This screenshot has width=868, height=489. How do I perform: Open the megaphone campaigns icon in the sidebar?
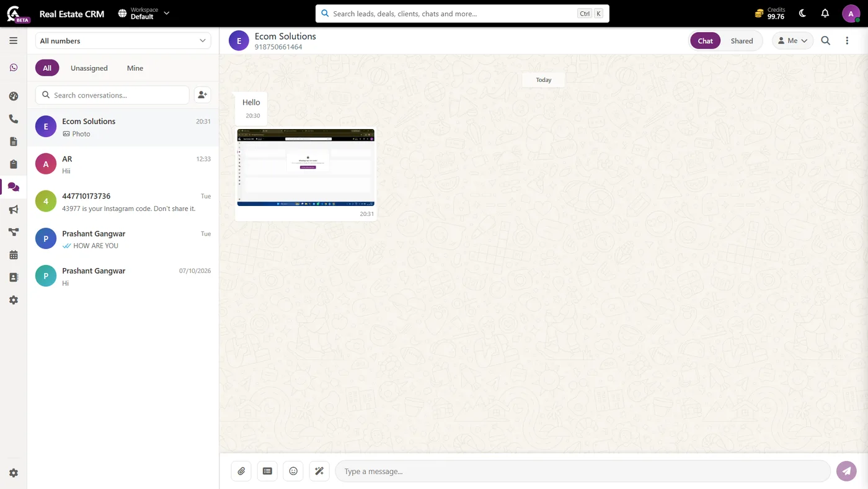coord(13,210)
